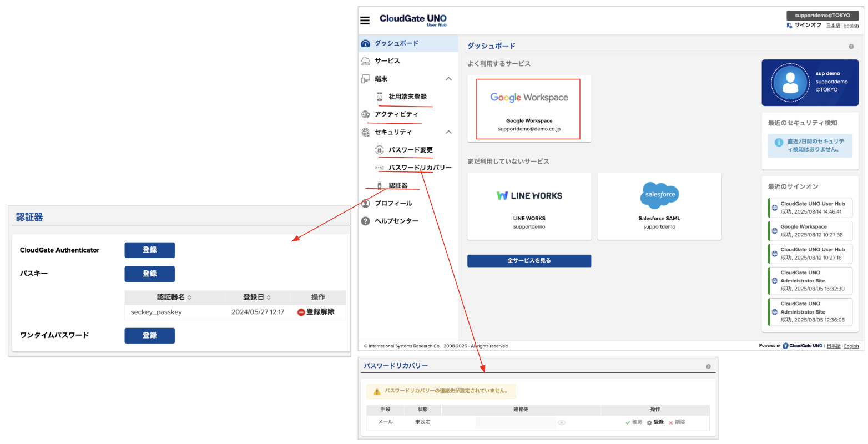The width and height of the screenshot is (868, 444).
Task: Click the 全サービスを見る button
Action: point(529,261)
